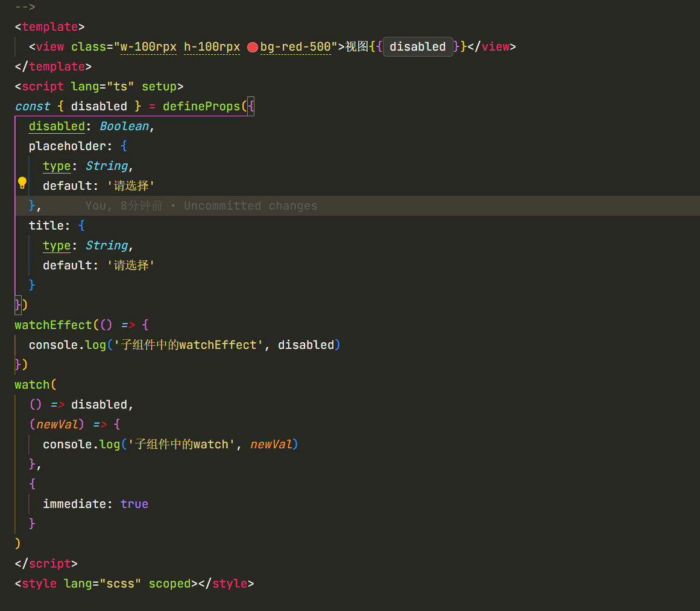Click the const keyword

(x=33, y=107)
